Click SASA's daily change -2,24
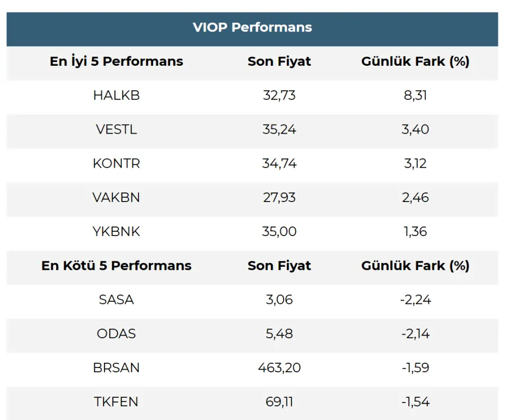509x420 pixels. [415, 300]
